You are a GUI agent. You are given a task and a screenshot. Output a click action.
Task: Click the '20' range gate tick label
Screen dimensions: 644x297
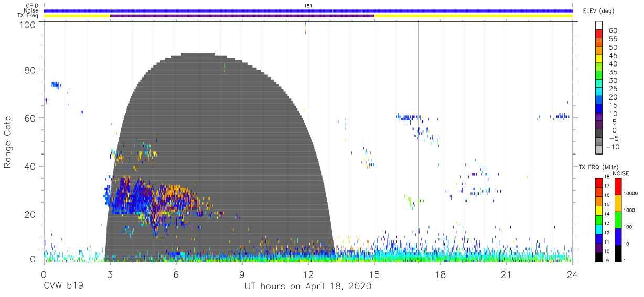point(30,214)
